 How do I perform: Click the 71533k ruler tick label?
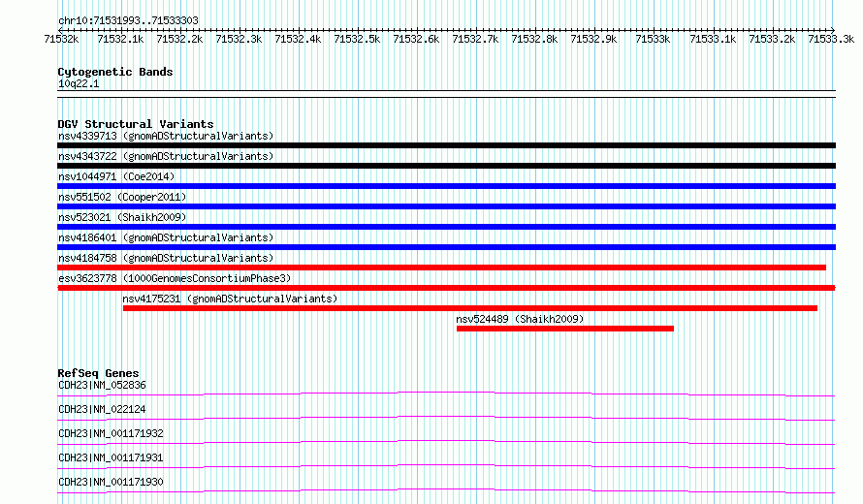coord(653,39)
